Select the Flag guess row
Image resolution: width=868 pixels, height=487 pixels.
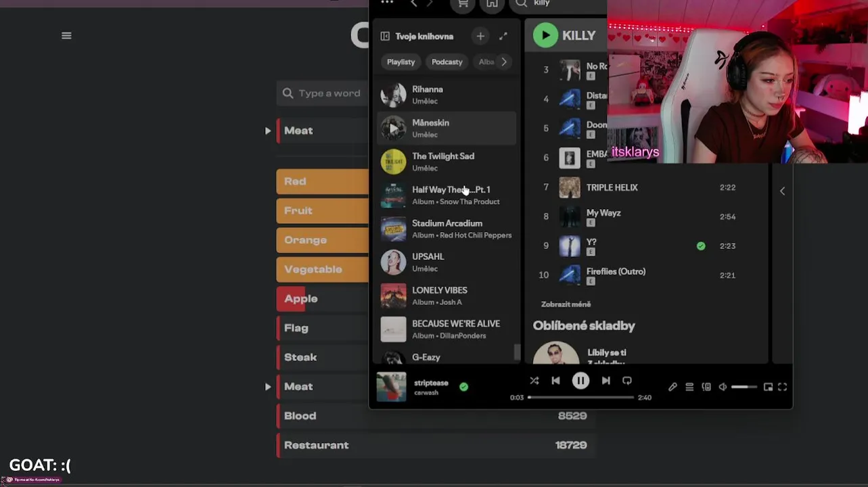pos(323,328)
